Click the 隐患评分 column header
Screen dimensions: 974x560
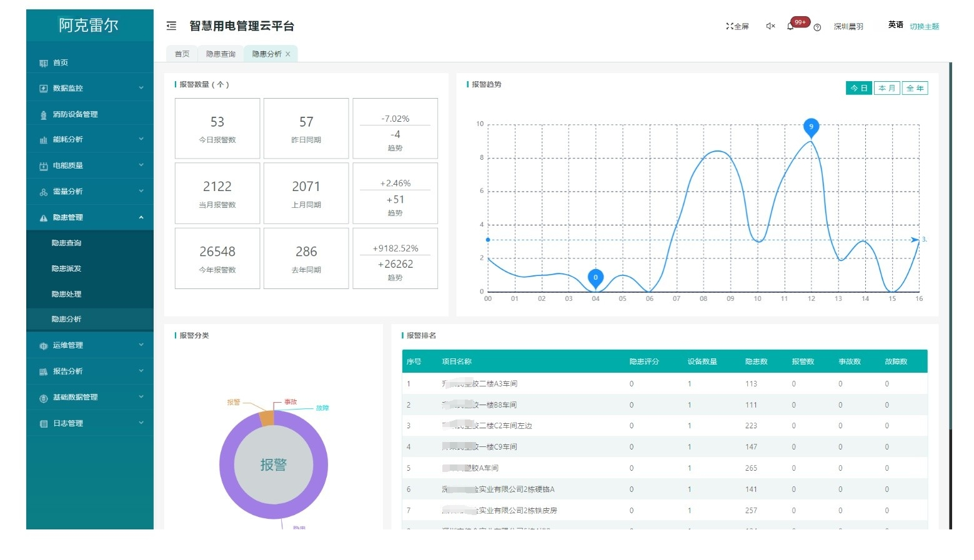click(x=644, y=361)
